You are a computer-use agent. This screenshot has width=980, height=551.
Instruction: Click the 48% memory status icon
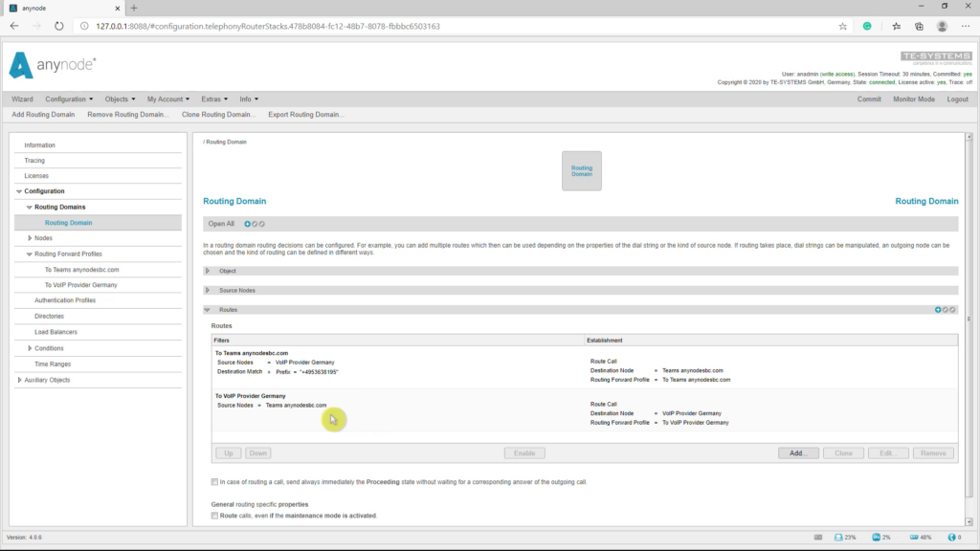(914, 538)
